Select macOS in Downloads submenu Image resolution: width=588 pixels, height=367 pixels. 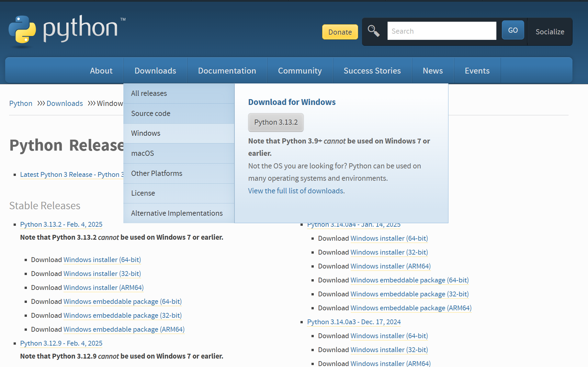(179, 153)
